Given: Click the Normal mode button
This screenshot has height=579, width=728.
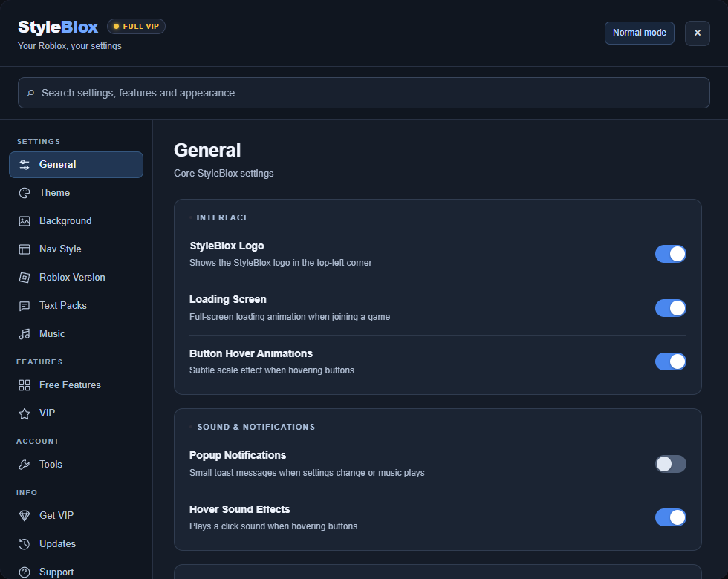Looking at the screenshot, I should pyautogui.click(x=640, y=33).
